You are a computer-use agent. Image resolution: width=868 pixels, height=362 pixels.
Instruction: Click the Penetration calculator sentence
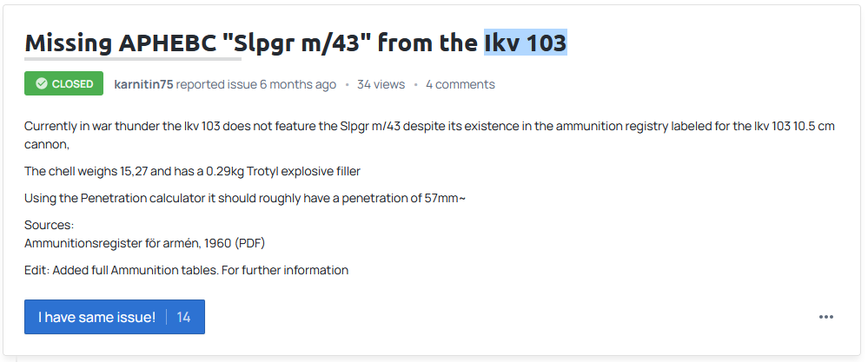tap(245, 199)
